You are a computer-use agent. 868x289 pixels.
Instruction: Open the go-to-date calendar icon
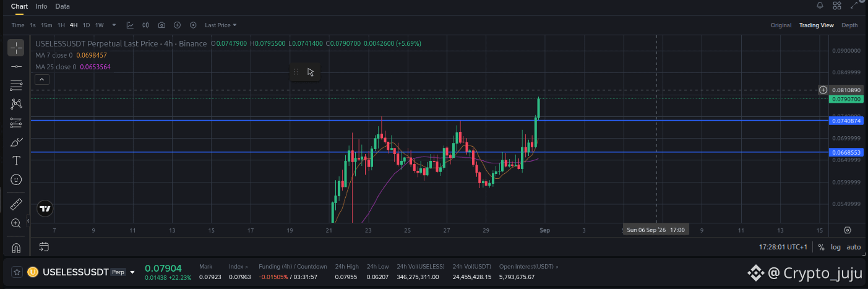tap(44, 247)
